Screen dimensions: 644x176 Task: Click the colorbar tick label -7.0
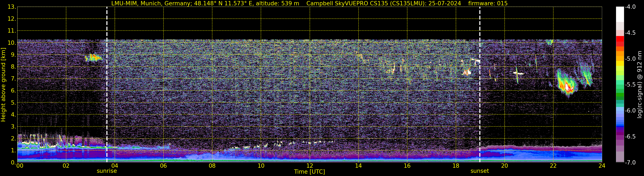pos(630,162)
